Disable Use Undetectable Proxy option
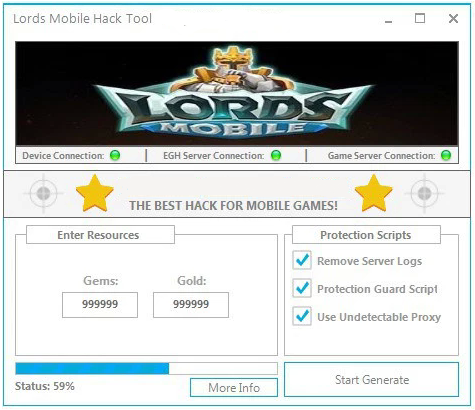 coord(302,316)
